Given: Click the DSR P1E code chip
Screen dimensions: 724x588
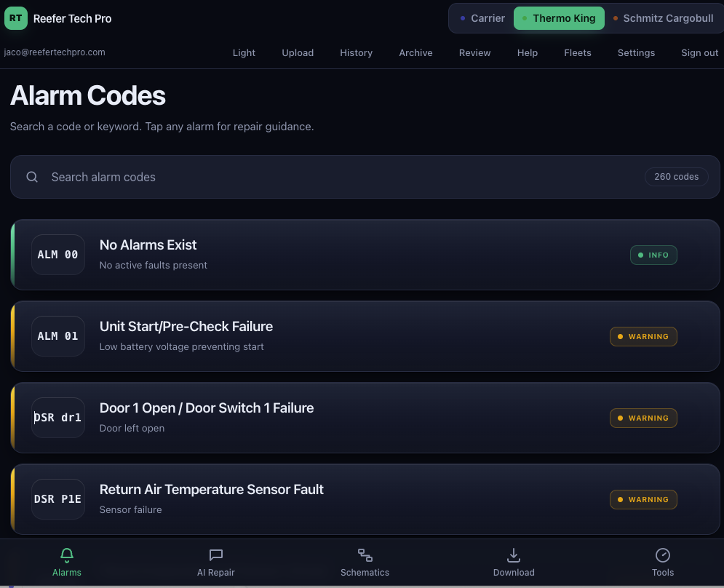Looking at the screenshot, I should [x=58, y=499].
